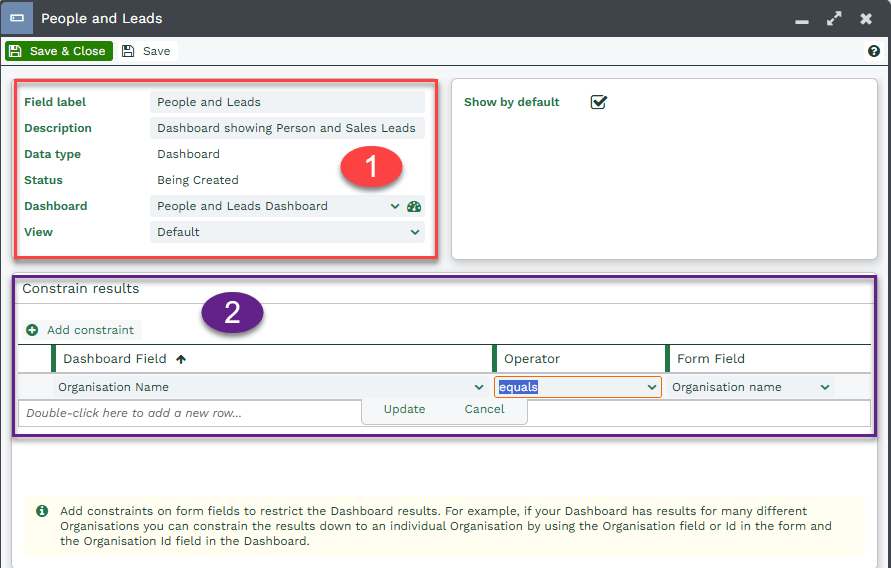
Task: Expand the View dropdown set to Default
Action: click(415, 232)
